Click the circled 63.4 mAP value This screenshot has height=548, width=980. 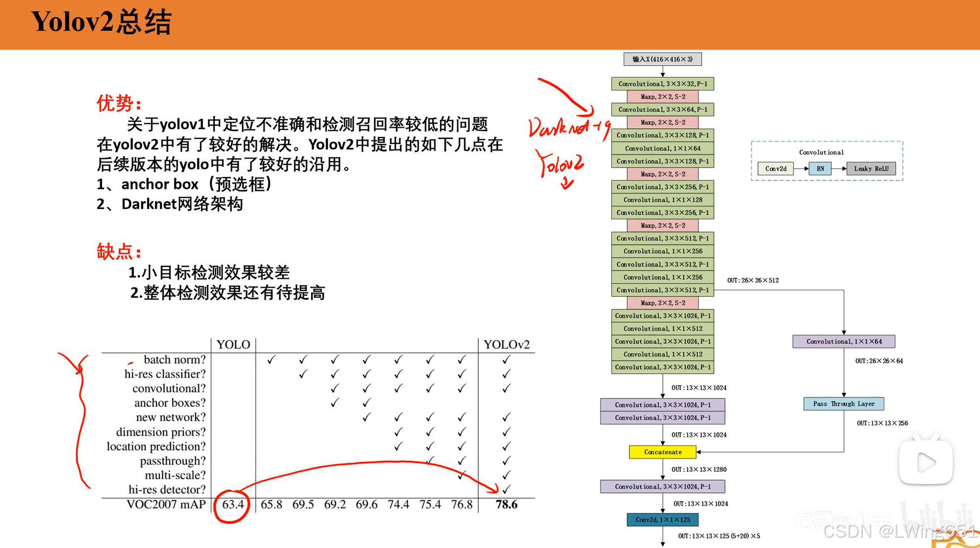(233, 504)
